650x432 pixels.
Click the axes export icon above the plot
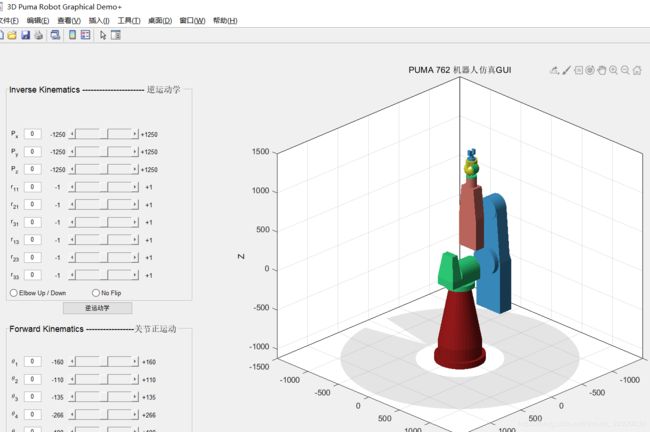(x=554, y=70)
